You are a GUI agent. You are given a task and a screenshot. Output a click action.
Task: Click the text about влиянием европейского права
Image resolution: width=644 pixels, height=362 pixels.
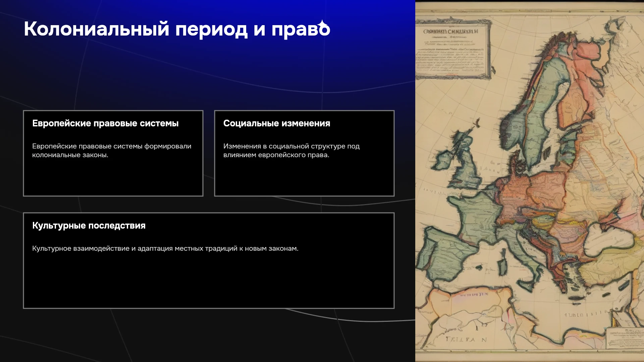pyautogui.click(x=291, y=150)
